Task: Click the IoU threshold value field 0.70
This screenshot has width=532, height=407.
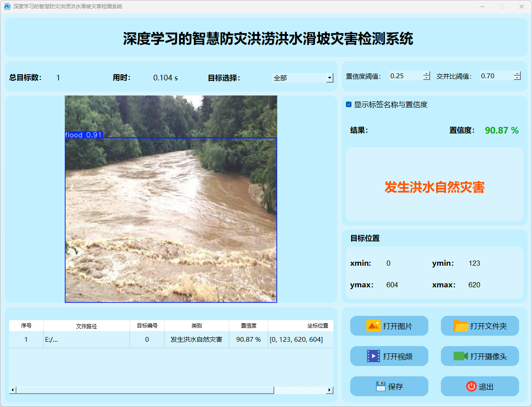Action: pyautogui.click(x=496, y=76)
